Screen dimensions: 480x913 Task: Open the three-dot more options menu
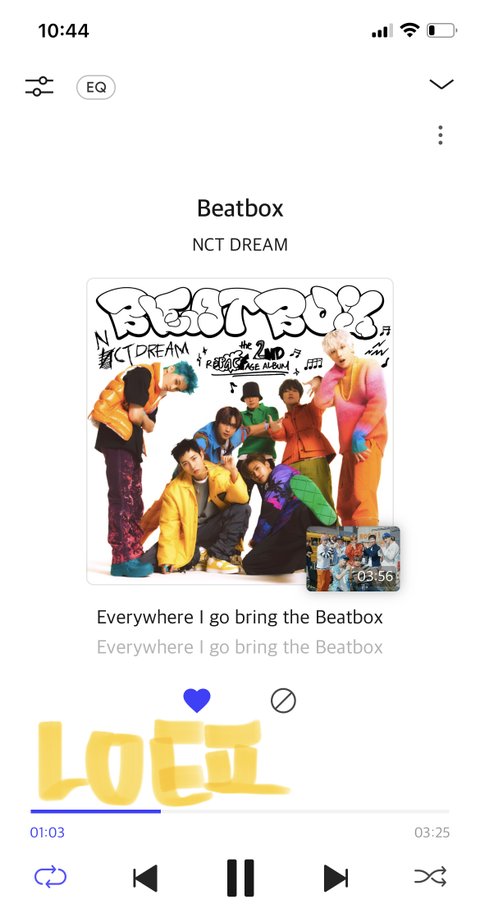coord(440,135)
